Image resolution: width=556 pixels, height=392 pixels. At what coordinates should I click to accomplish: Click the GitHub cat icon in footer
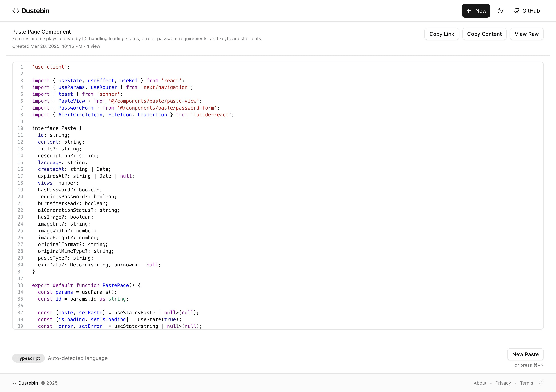point(542,383)
